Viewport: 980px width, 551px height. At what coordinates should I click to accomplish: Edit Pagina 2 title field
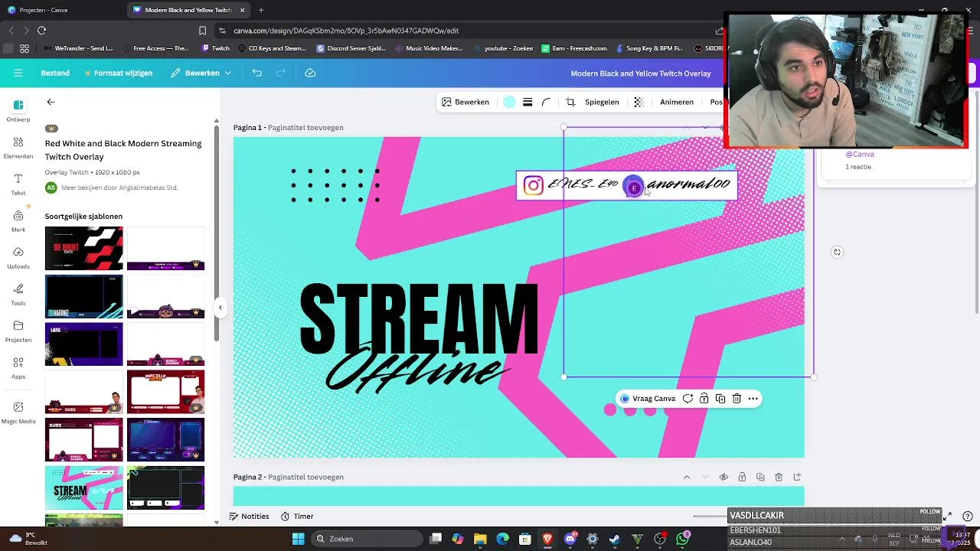click(306, 478)
